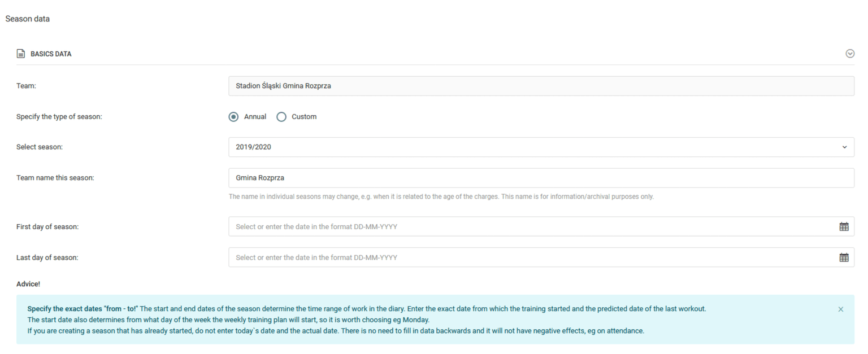
Task: Select the Custom radio button
Action: click(x=281, y=117)
